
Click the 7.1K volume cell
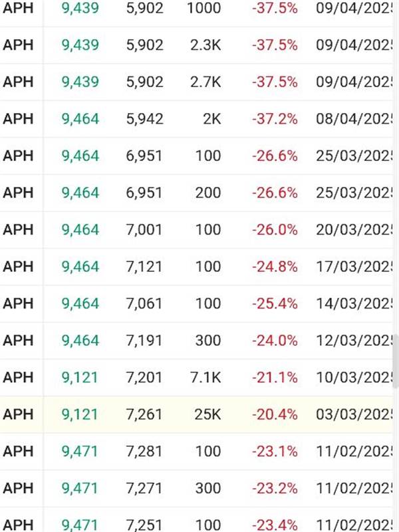point(205,378)
